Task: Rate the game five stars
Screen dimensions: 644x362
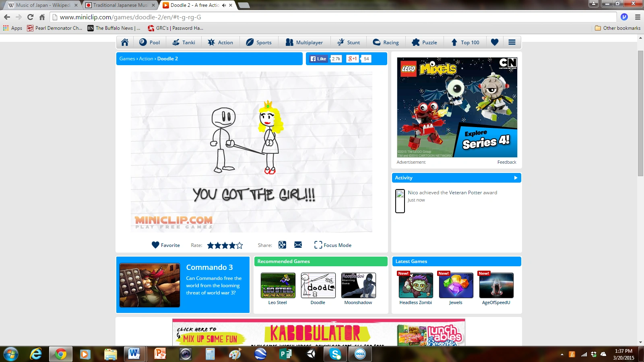Action: click(239, 245)
